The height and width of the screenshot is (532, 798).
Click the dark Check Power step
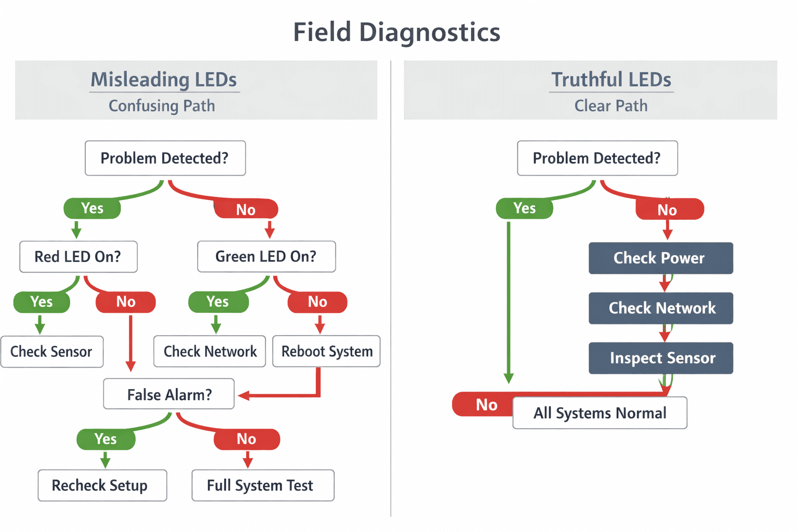[x=661, y=258]
